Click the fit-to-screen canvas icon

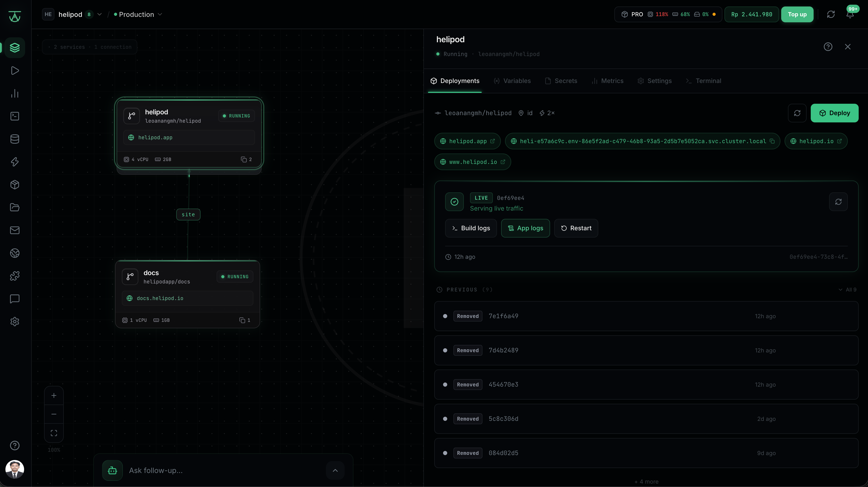pos(54,433)
